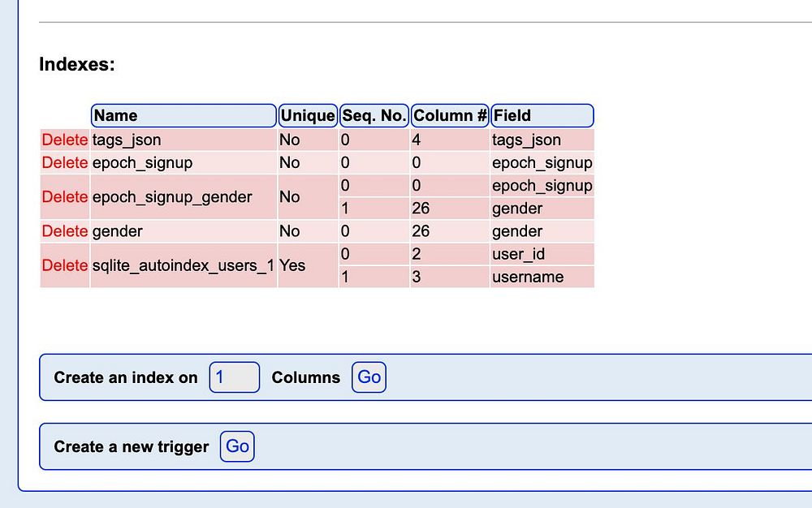Image resolution: width=812 pixels, height=508 pixels.
Task: Delete the gender index
Action: pyautogui.click(x=64, y=231)
